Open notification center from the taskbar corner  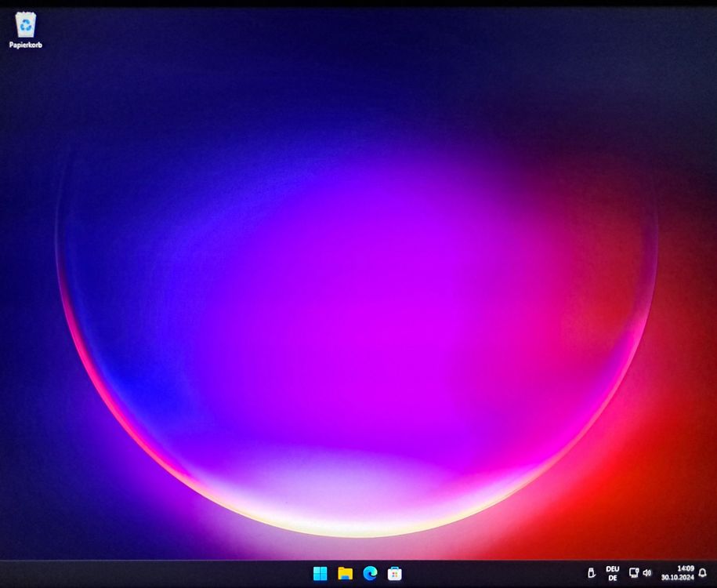coord(702,573)
